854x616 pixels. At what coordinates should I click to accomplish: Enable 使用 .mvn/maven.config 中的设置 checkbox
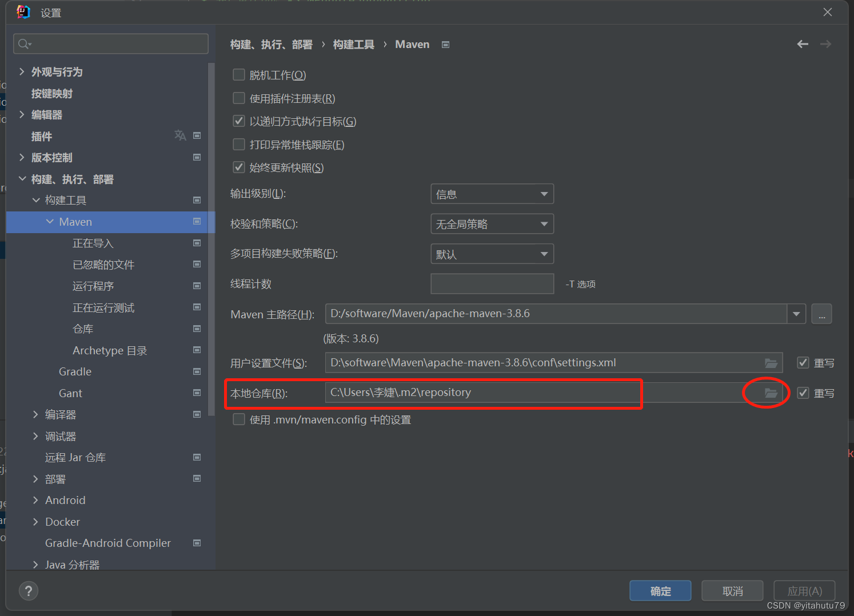pyautogui.click(x=239, y=419)
